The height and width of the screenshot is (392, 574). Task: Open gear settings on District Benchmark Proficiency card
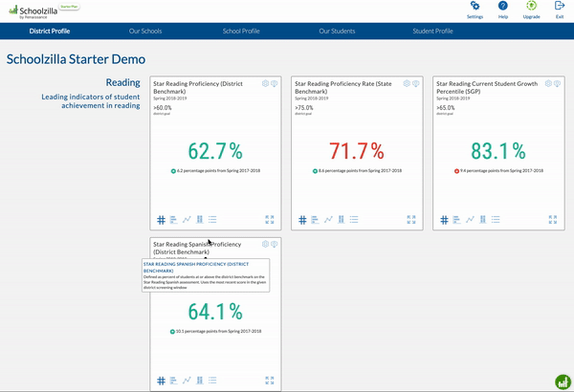tap(265, 83)
